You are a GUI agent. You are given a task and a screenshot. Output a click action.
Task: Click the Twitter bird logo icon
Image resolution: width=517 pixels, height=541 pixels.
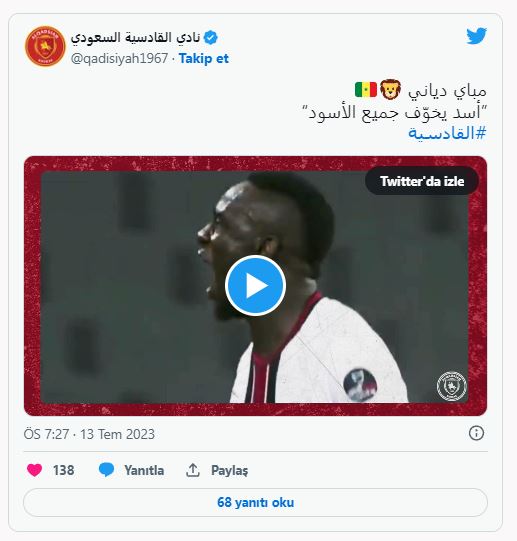(x=476, y=36)
